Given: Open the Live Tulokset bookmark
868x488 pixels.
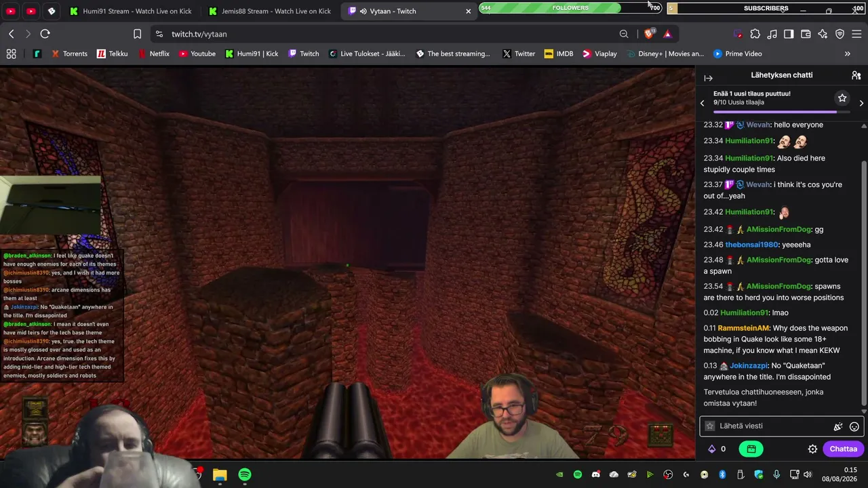Looking at the screenshot, I should (367, 54).
